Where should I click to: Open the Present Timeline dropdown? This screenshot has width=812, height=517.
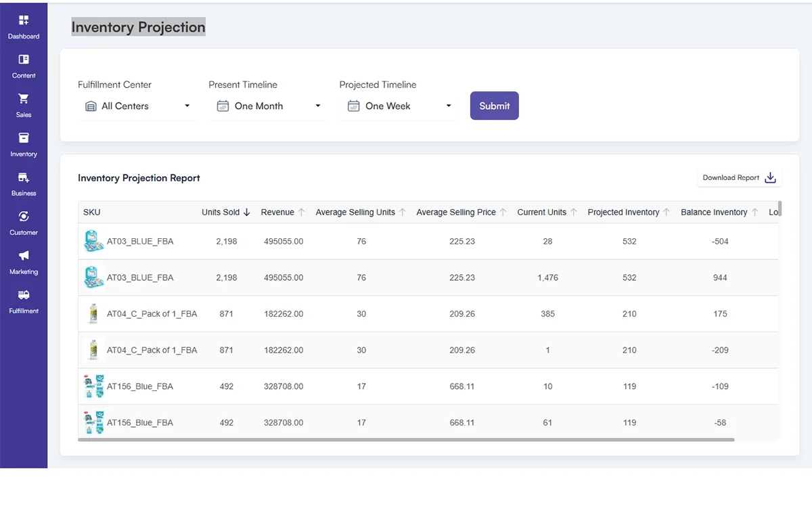coord(268,106)
